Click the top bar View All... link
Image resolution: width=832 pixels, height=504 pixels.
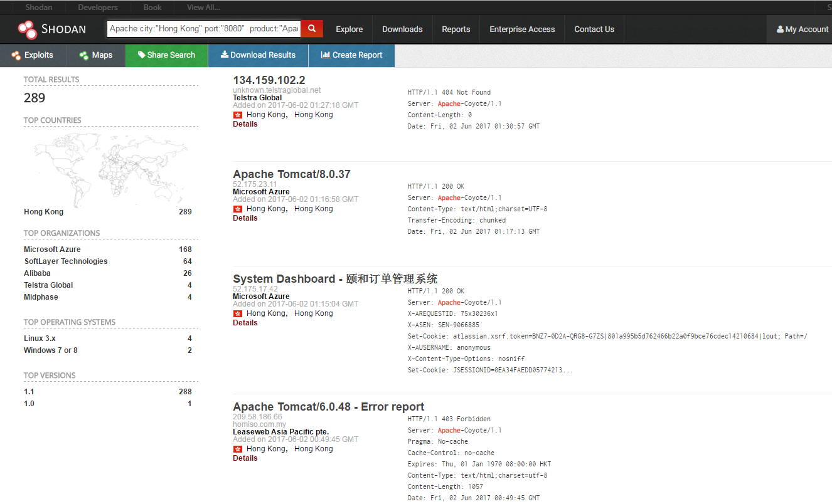coord(203,8)
